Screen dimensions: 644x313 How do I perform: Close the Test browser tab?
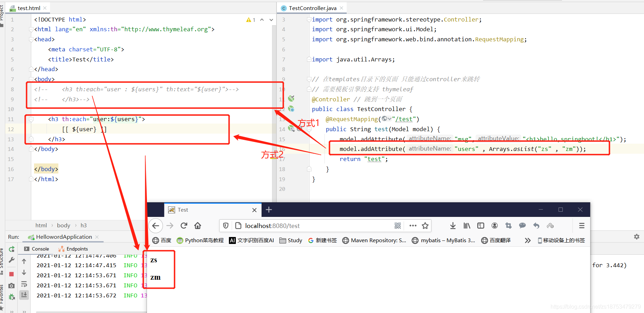tap(254, 210)
